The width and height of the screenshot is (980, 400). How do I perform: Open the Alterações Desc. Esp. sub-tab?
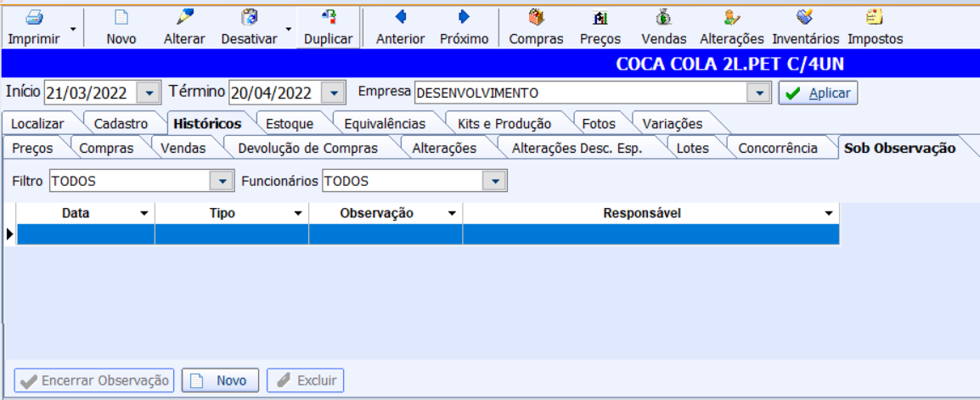pos(577,148)
